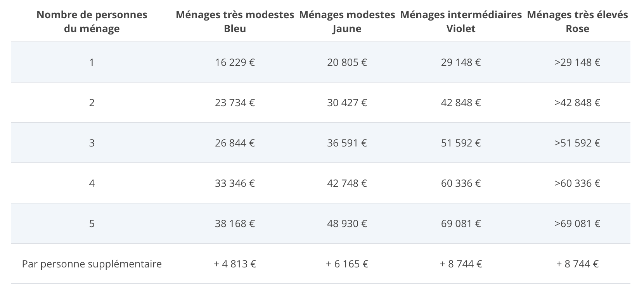Viewport: 644px width, 293px height.
Task: Click the >42 848 € Rose cell
Action: pos(577,103)
